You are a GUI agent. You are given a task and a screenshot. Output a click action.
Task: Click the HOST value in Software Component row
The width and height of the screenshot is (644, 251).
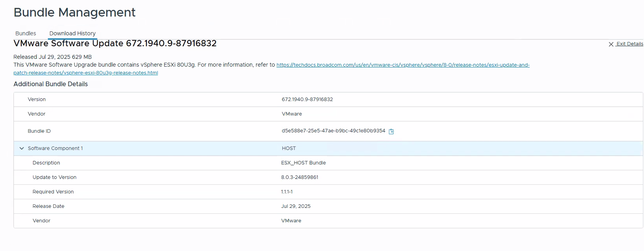[289, 148]
